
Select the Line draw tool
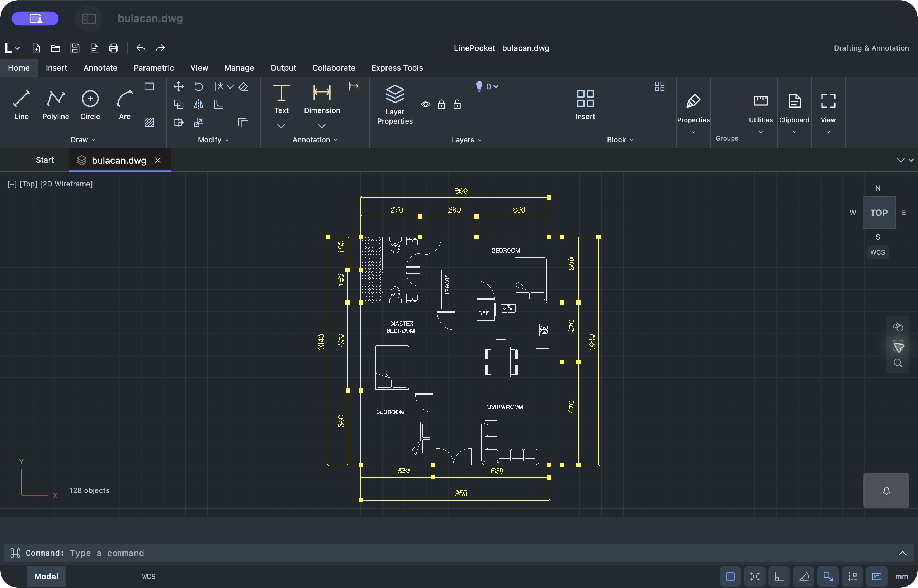[x=22, y=105]
